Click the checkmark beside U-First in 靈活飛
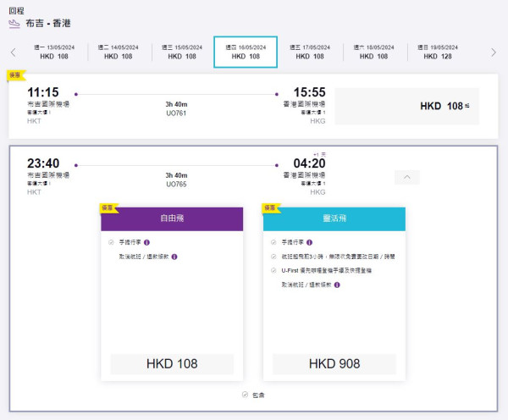This screenshot has width=508, height=420. 273,270
